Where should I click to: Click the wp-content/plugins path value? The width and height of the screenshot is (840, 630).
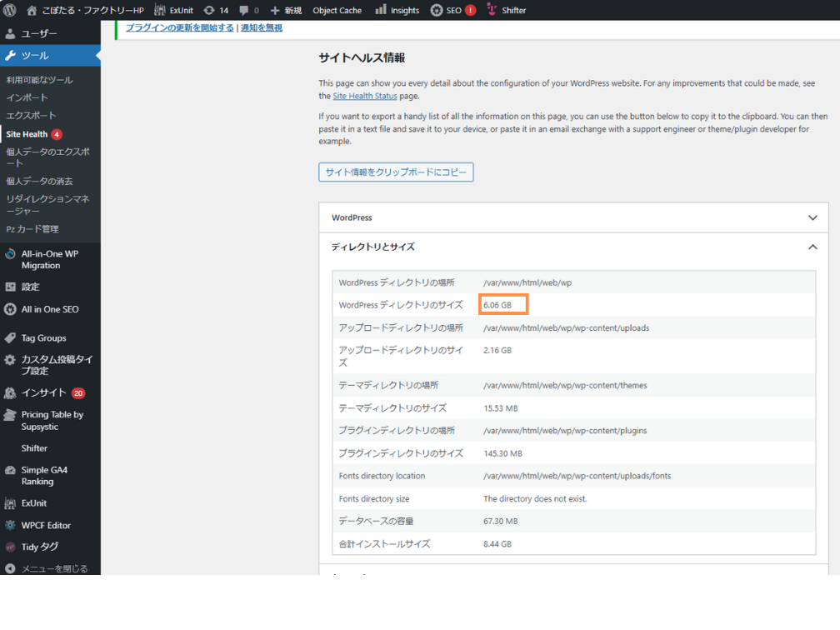click(x=565, y=431)
